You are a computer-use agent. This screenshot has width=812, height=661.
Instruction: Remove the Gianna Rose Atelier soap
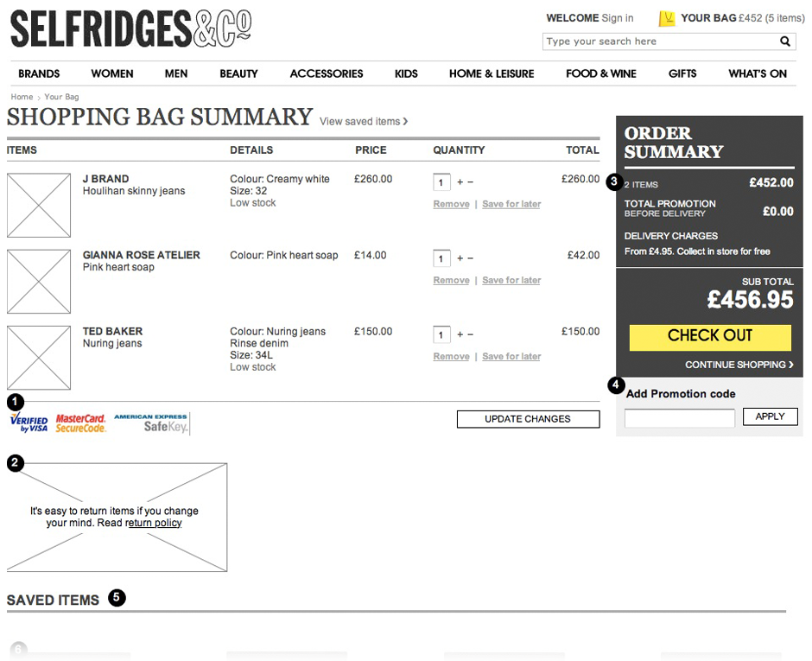451,280
